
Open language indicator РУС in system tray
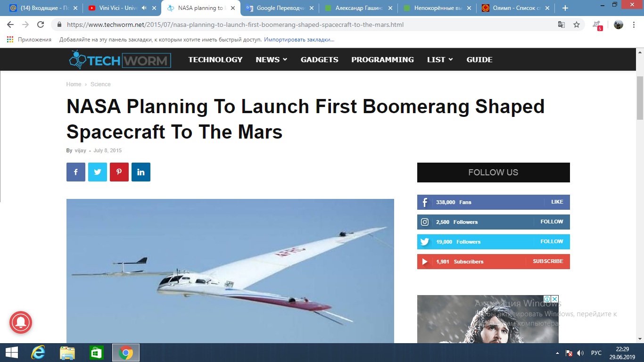click(x=596, y=353)
